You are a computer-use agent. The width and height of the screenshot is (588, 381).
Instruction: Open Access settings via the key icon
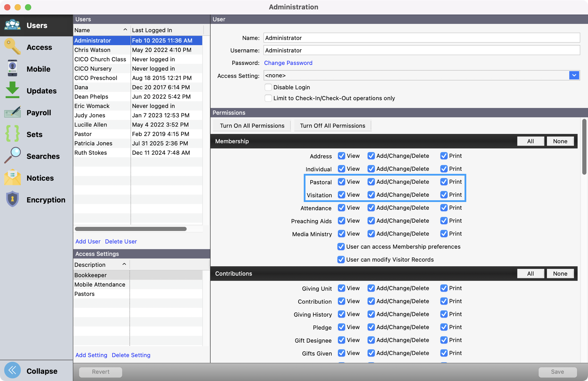(12, 46)
